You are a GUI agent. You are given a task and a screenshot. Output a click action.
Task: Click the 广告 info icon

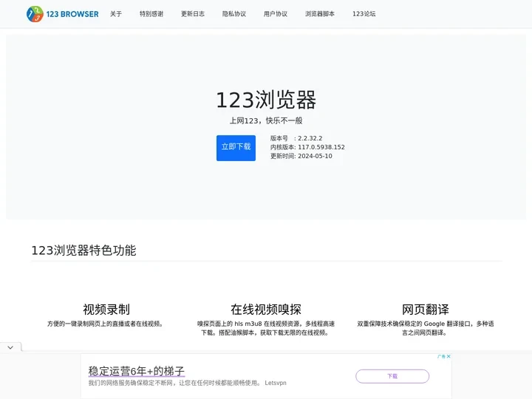point(441,356)
